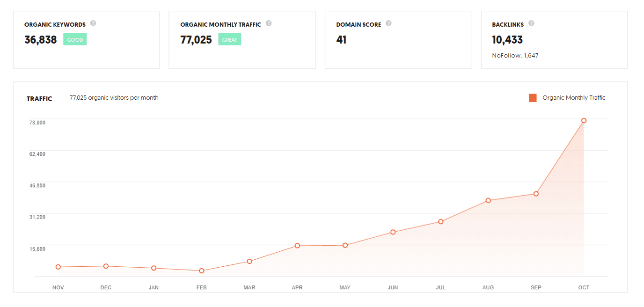Select the JUL data point on chart

(441, 221)
